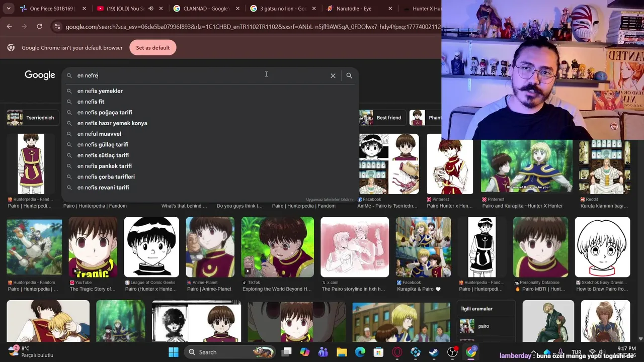Open the x.com 'Pairo storyline' image
Screen dimensions: 644x362
pos(355,247)
